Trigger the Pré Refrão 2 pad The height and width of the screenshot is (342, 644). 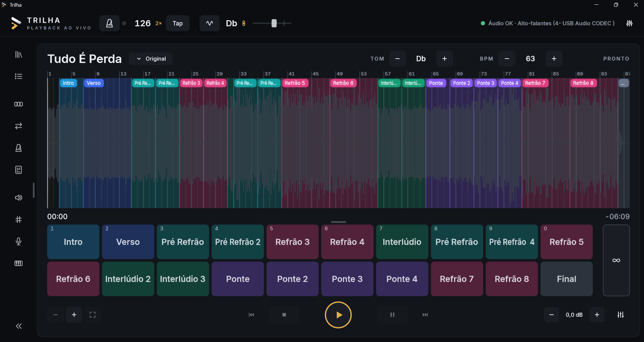coord(238,242)
